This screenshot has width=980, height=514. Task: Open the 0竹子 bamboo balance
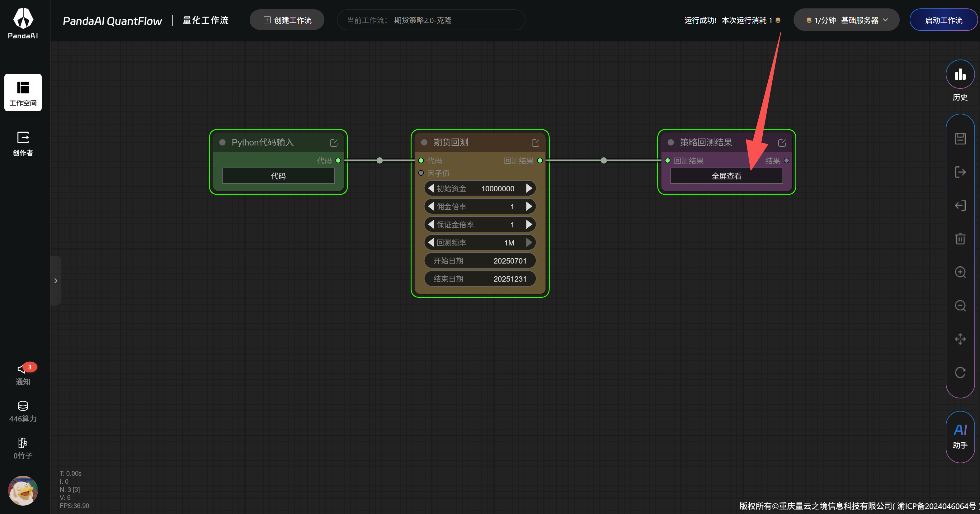tap(23, 449)
